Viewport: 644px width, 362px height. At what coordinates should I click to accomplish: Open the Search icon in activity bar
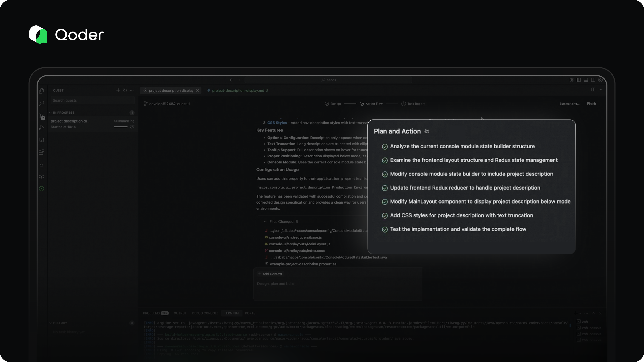coord(41,103)
